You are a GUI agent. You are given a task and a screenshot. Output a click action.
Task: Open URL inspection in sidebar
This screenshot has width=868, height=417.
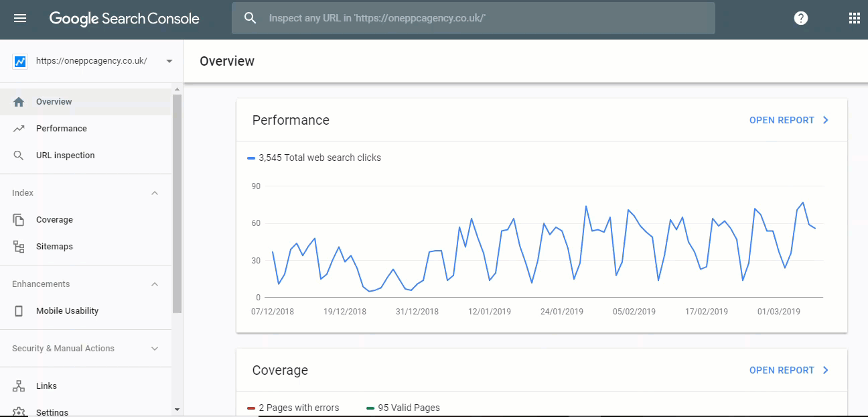86,156
